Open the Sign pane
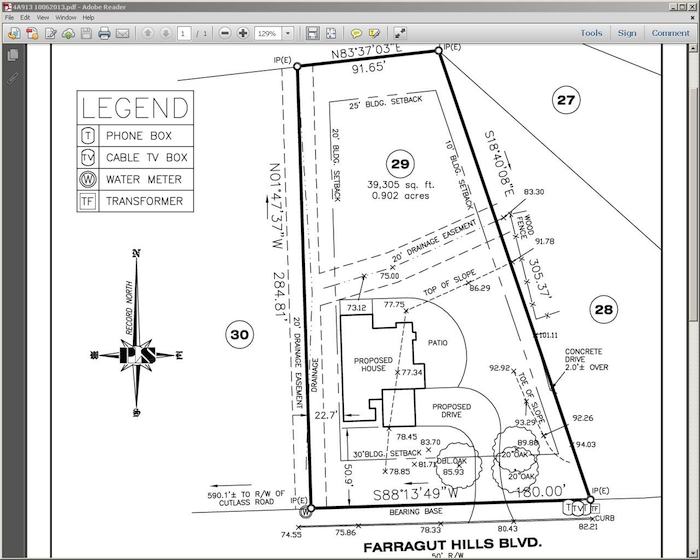The image size is (700, 560). pos(627,33)
